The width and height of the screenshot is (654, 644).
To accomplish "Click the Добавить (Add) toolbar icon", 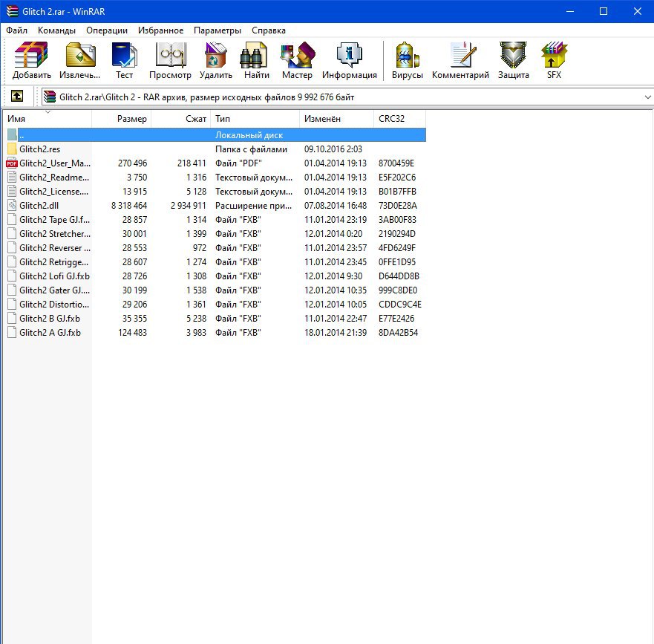I will [31, 60].
